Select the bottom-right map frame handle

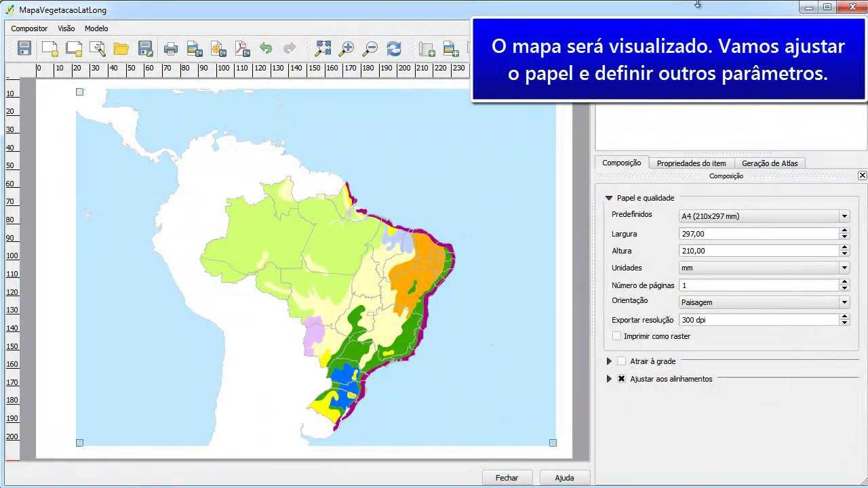click(553, 443)
